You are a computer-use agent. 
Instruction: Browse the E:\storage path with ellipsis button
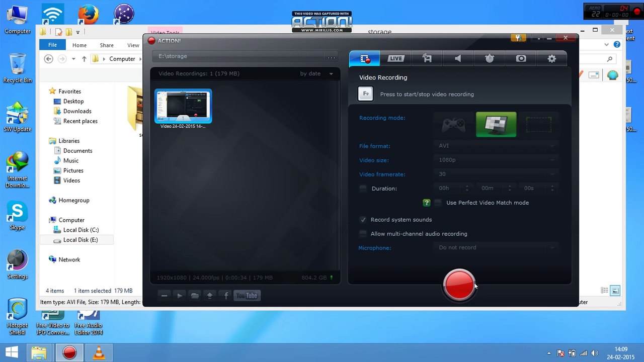pyautogui.click(x=331, y=57)
